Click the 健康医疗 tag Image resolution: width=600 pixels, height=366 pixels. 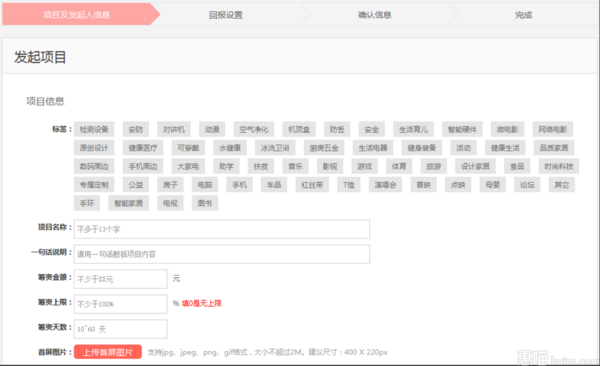click(143, 148)
